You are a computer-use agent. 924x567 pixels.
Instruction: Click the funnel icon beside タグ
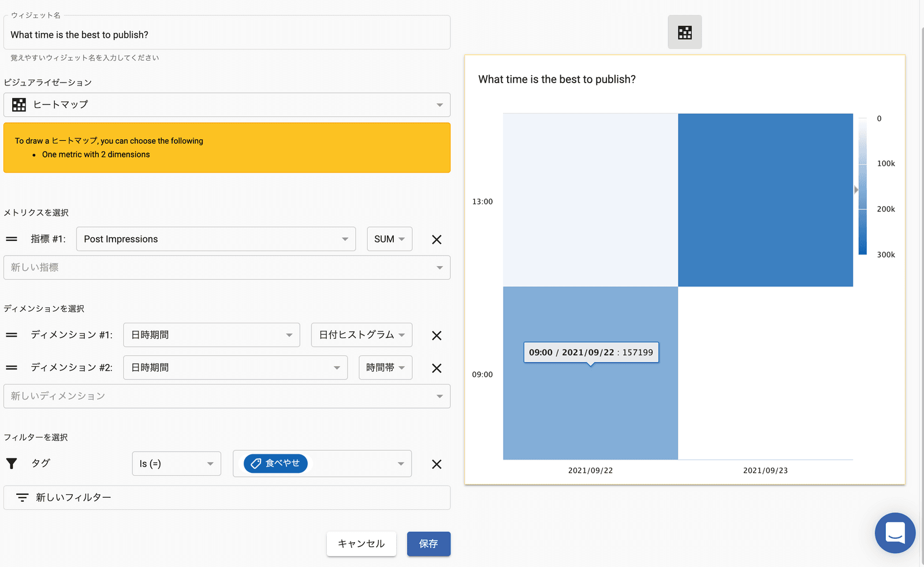[x=12, y=464]
